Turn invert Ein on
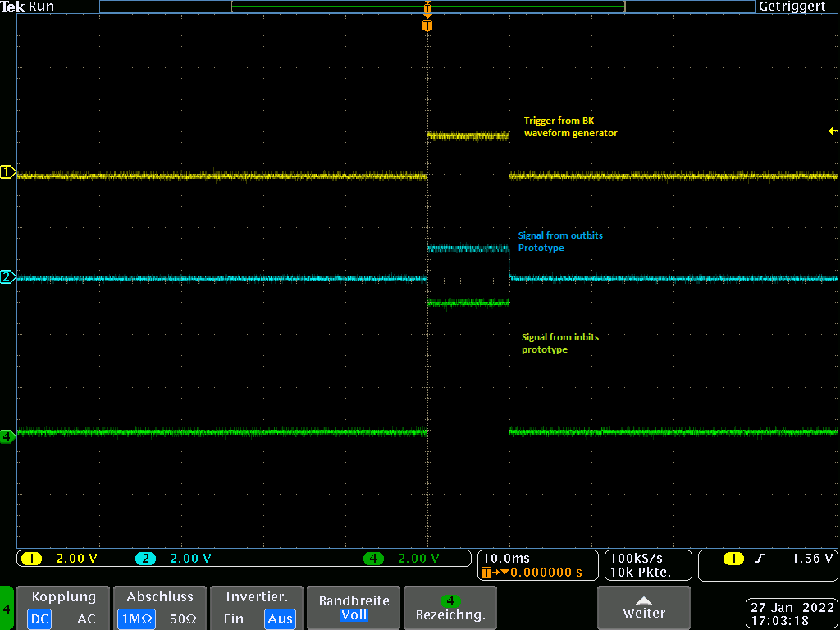 click(233, 619)
